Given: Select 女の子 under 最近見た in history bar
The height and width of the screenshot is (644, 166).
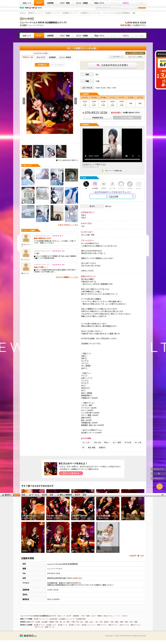Looking at the screenshot, I should click(x=16, y=495).
